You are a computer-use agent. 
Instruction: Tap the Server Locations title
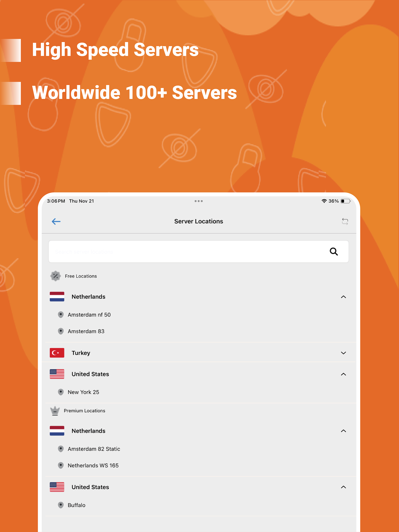[x=199, y=221]
